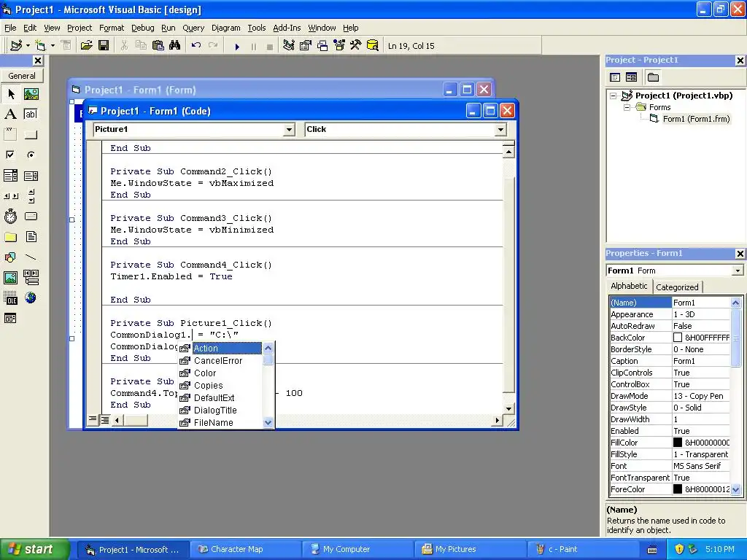Click the ForeColor color swatch
The height and width of the screenshot is (560, 747).
pos(678,489)
